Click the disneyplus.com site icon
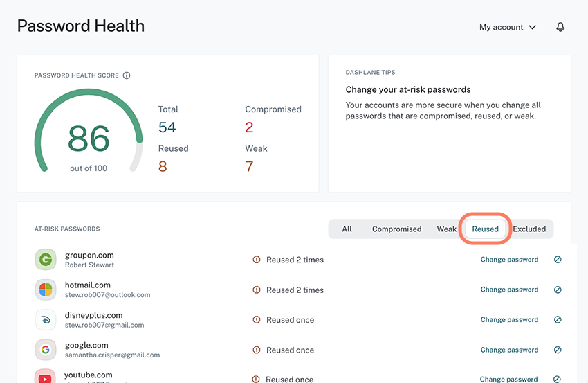The image size is (588, 383). point(46,320)
